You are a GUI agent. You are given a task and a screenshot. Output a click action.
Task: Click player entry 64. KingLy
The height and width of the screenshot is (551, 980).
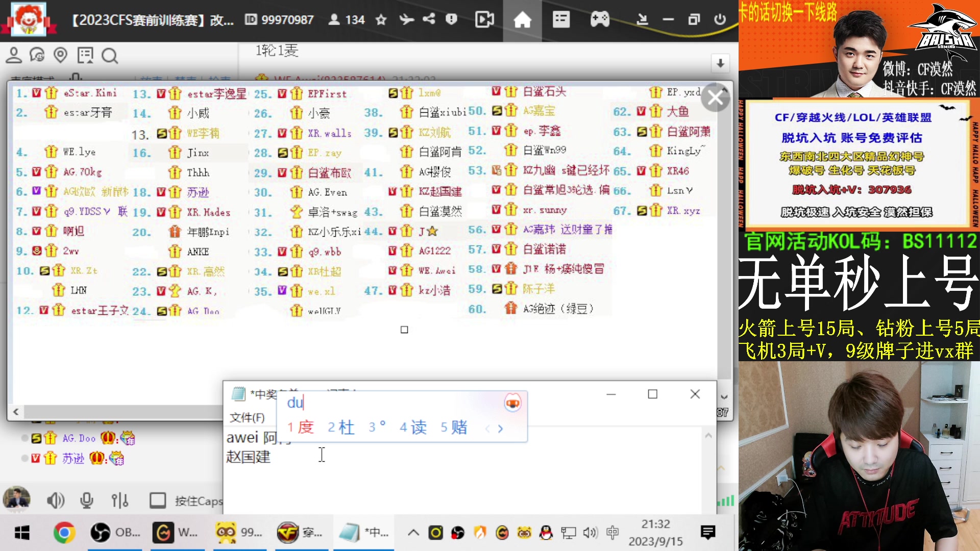click(659, 151)
